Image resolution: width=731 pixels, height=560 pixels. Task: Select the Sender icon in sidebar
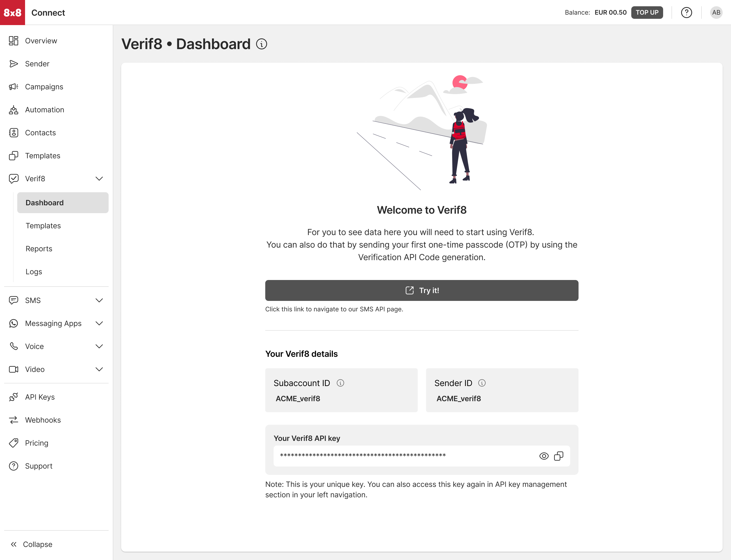[x=13, y=64]
